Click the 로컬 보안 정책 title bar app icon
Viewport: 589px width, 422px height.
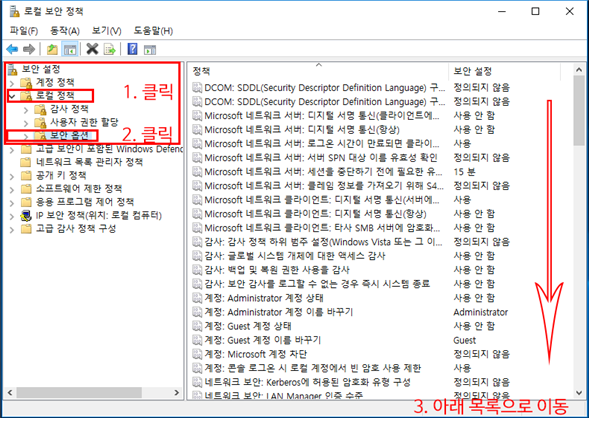click(14, 11)
